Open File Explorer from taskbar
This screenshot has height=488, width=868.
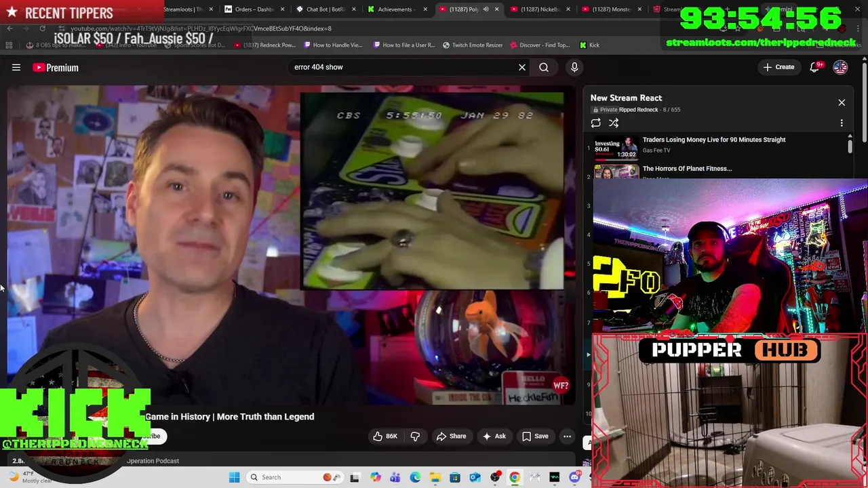(435, 477)
